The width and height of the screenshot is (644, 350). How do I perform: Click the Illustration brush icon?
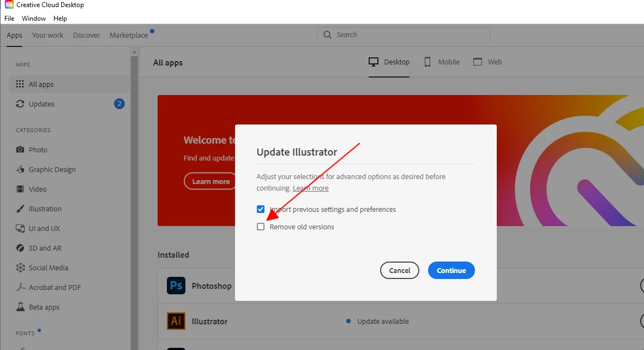tap(20, 209)
